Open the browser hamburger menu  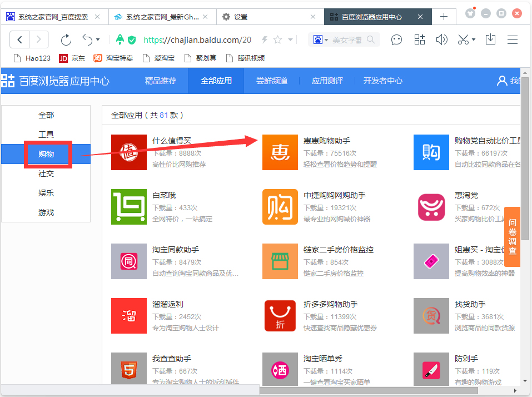(x=513, y=39)
